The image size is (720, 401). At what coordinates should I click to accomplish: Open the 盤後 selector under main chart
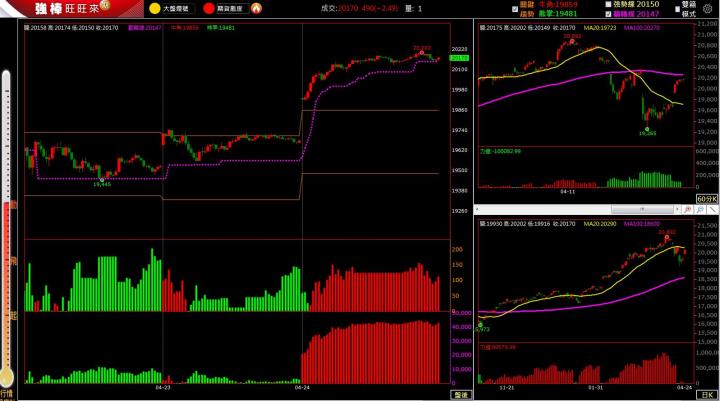[x=458, y=394]
